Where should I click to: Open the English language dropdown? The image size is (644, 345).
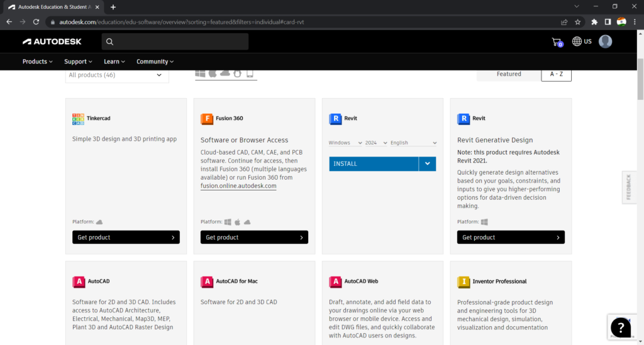[x=413, y=143]
